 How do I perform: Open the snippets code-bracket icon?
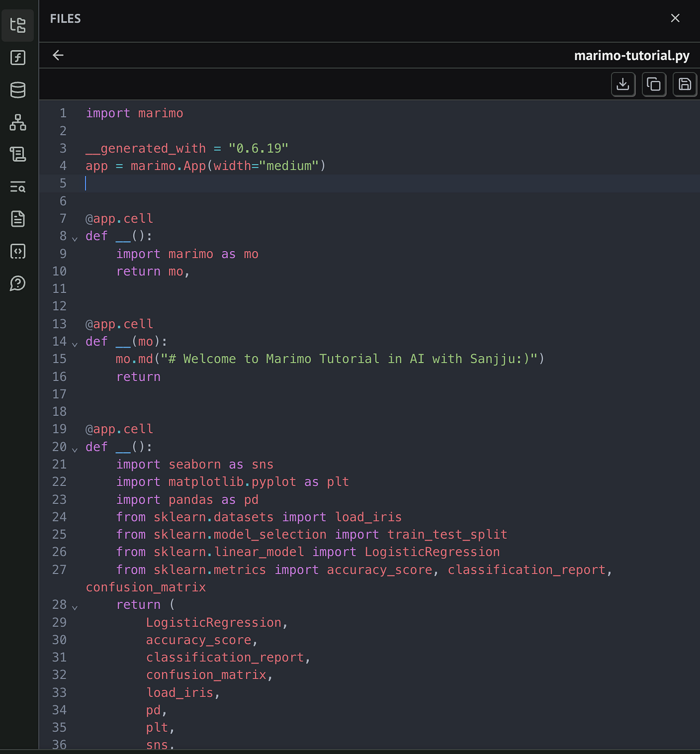(x=18, y=251)
